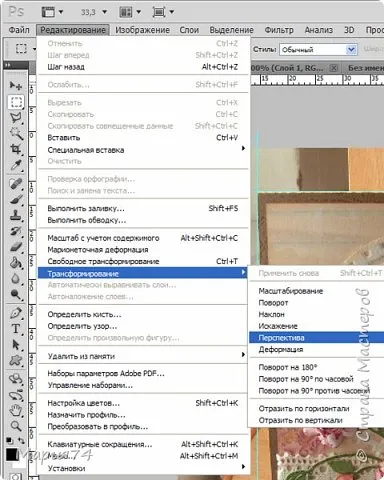Open the Выделение menu

coord(231,30)
